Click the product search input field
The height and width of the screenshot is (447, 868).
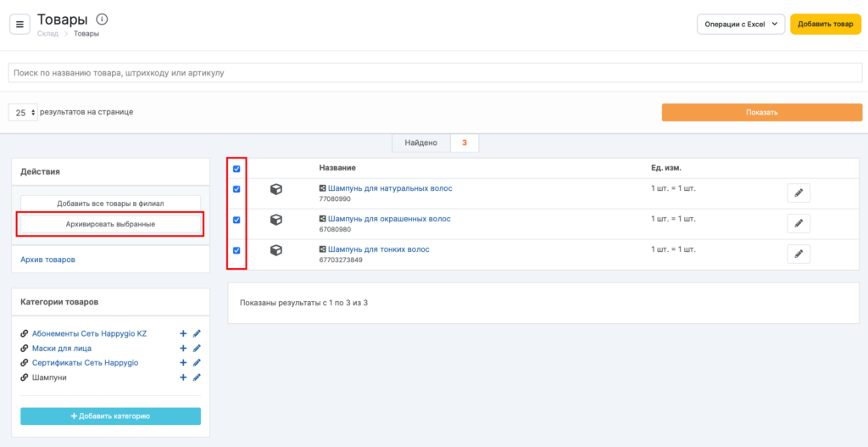(x=433, y=73)
